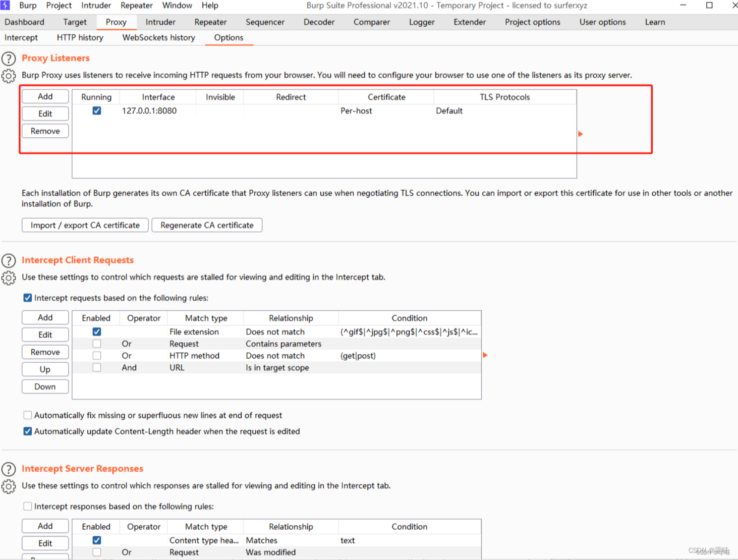Disable 'Intercept requests based on the following rules'
738x560 pixels.
28,298
